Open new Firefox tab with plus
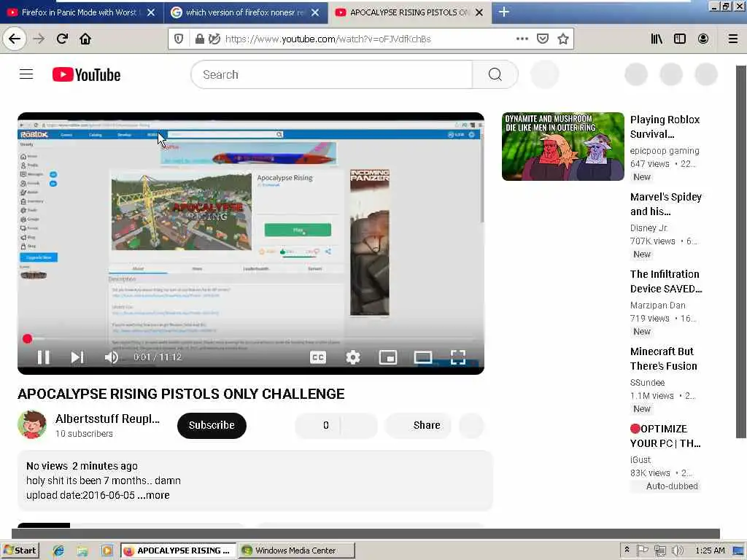747x560 pixels. [503, 12]
